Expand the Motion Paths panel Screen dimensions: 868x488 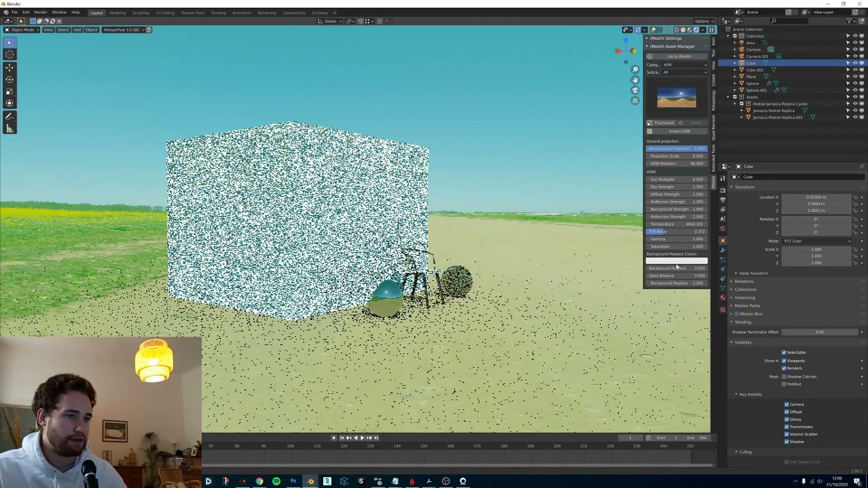pos(747,306)
